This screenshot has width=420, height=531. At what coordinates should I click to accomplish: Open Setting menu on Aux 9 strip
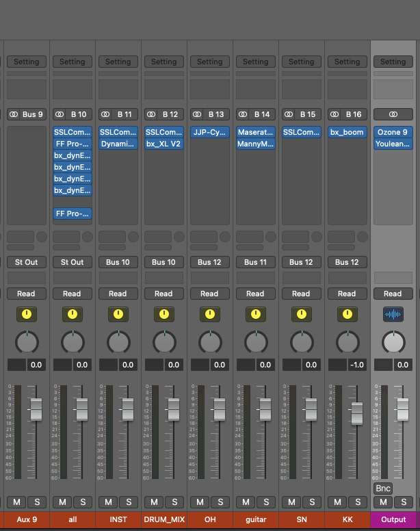(x=27, y=62)
